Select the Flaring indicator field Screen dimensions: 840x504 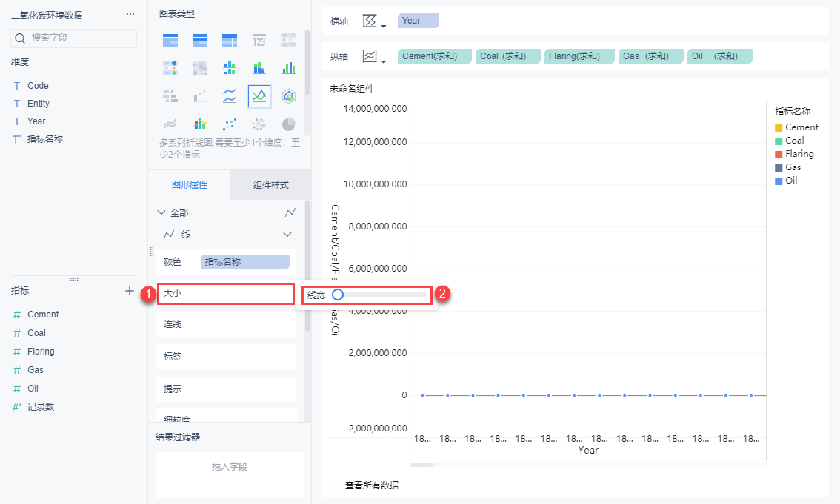[41, 352]
